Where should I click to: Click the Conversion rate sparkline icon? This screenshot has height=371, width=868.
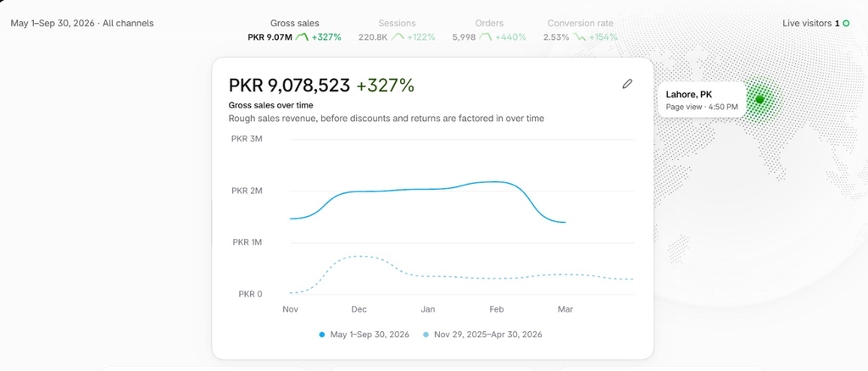point(579,37)
